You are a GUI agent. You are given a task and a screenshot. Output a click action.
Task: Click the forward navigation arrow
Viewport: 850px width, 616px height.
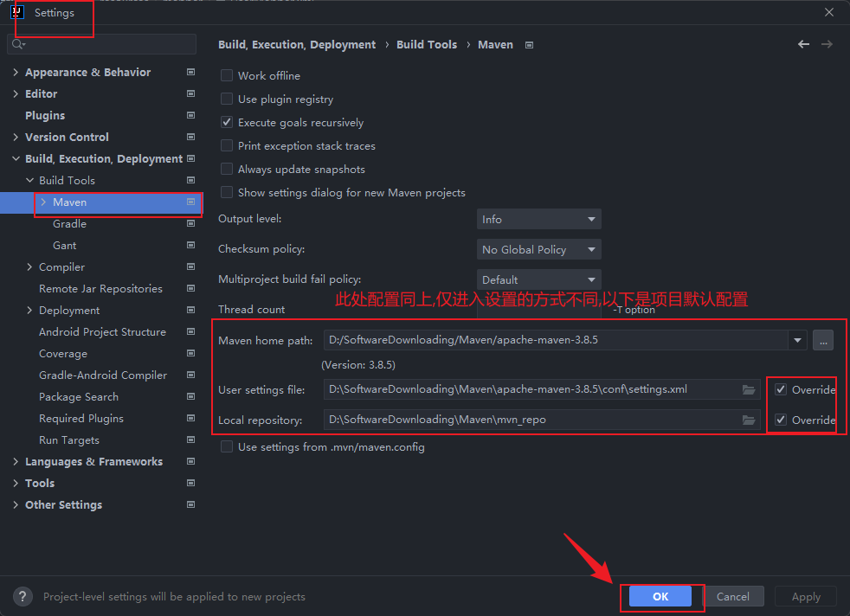[828, 44]
